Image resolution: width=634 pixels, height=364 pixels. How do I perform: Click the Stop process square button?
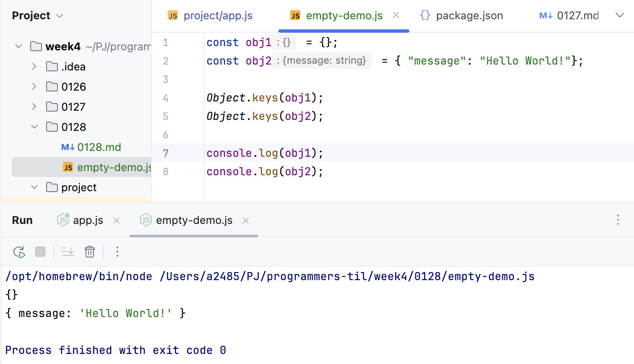(40, 252)
